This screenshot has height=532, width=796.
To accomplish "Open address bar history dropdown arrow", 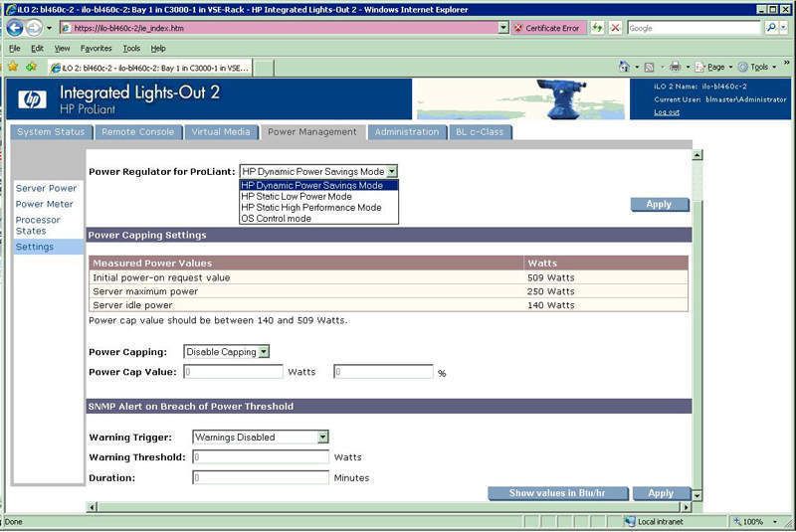I will click(x=503, y=28).
